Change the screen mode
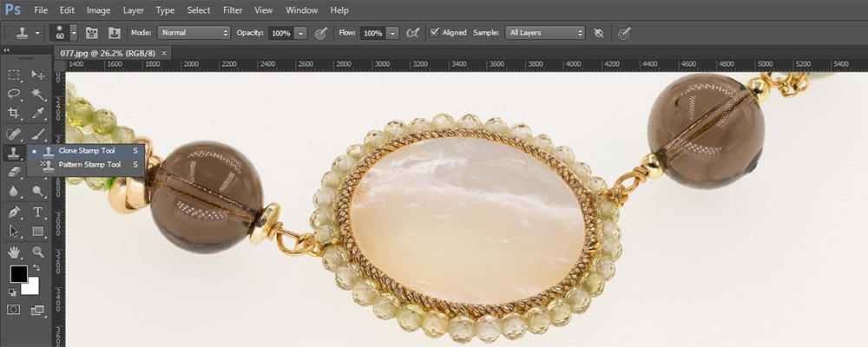 (37, 310)
